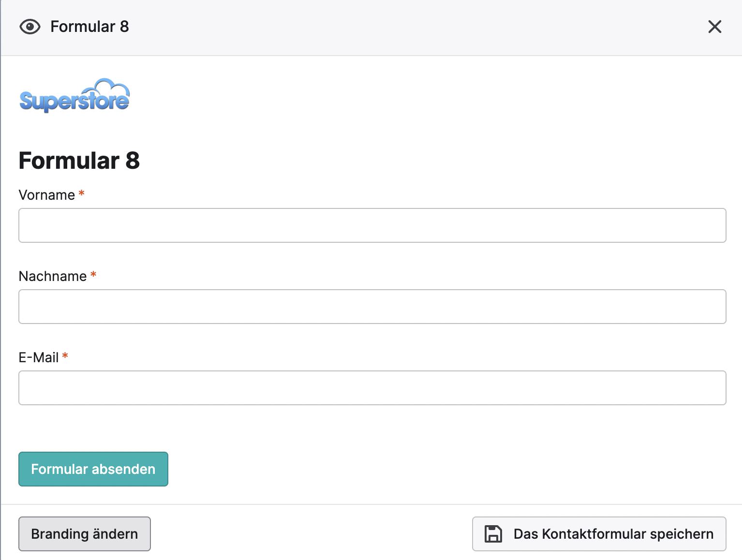Click the Formular 8 form heading
This screenshot has height=560, width=742.
coord(79,161)
